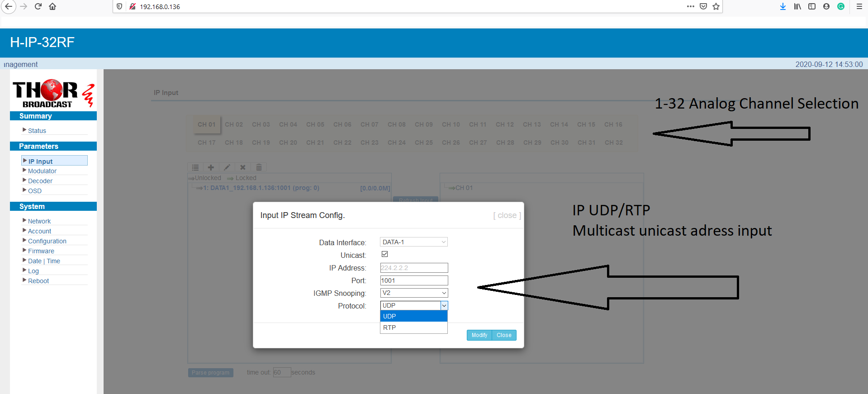Click the Modify button
Image resolution: width=868 pixels, height=394 pixels.
click(479, 335)
